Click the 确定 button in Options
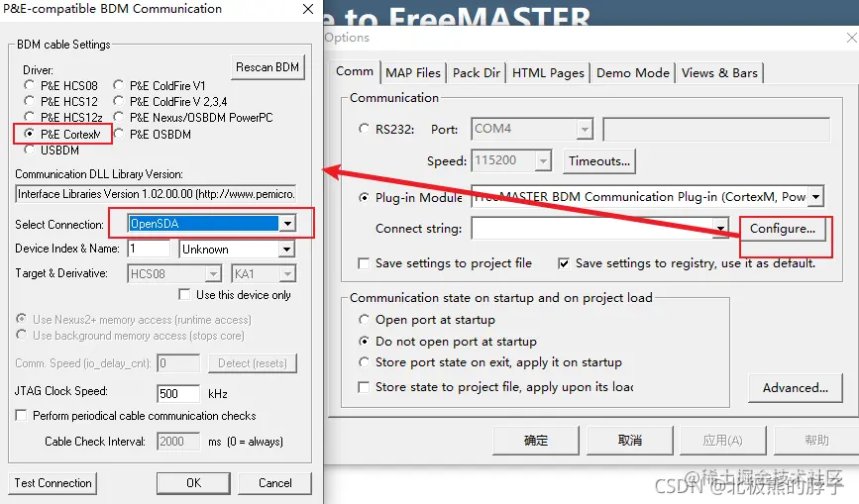Viewport: 859px width, 504px height. tap(536, 441)
